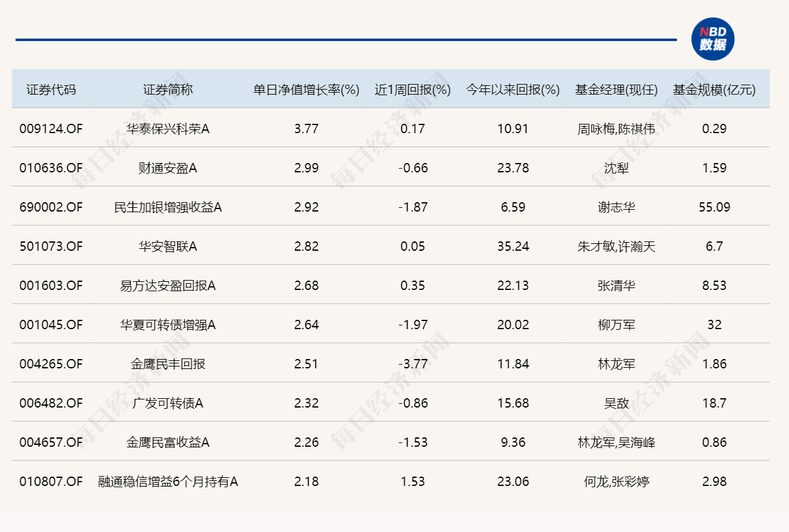Click the NBD数据 logo badge

[712, 39]
